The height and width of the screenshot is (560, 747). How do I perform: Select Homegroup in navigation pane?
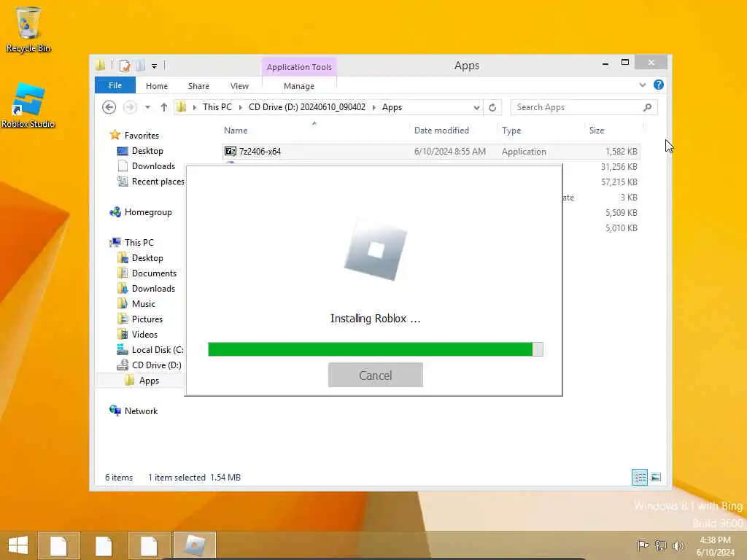click(x=147, y=212)
